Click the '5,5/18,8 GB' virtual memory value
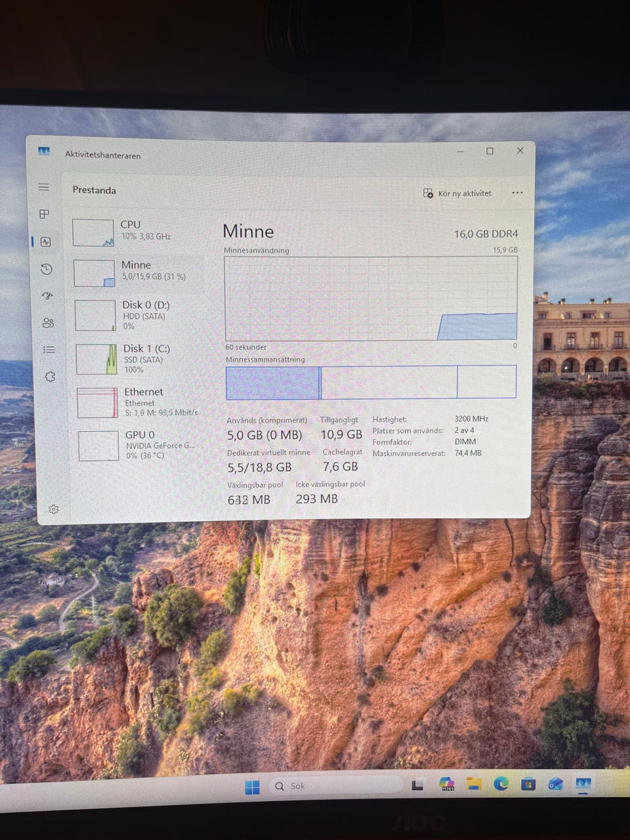Screen dimensions: 630x840 (x=259, y=467)
